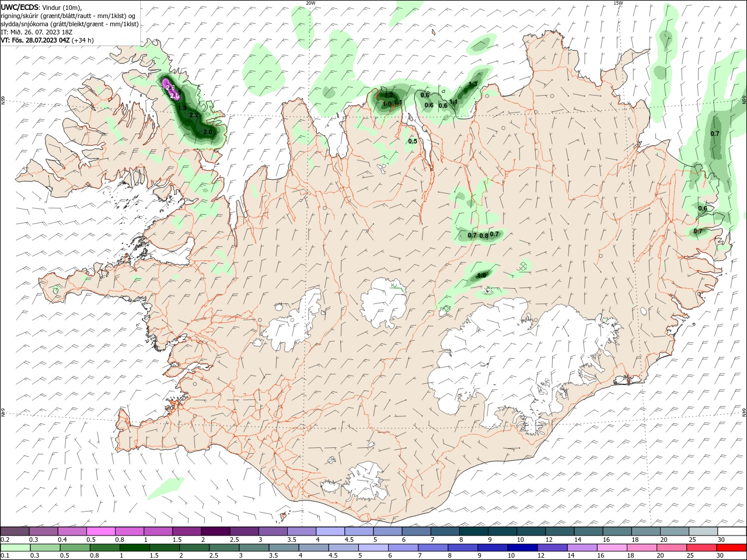Click the pale grey swatch between 25 and 30 in the snow scale
Viewport: 747px width, 560px height.
[x=703, y=531]
